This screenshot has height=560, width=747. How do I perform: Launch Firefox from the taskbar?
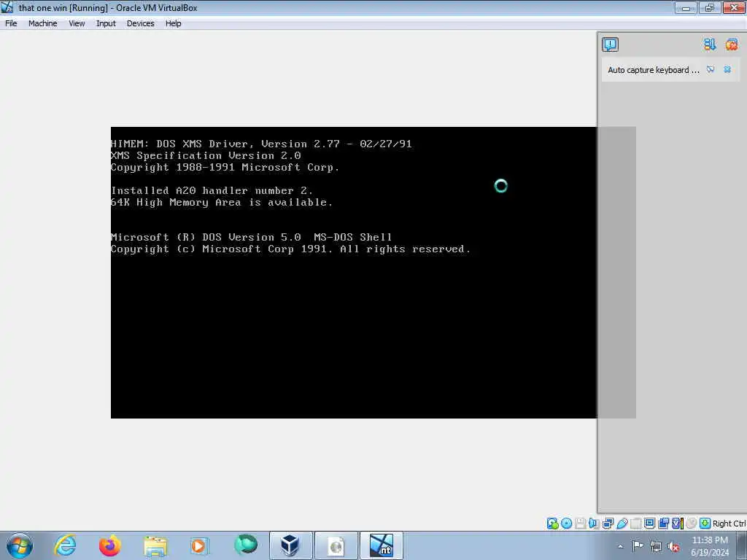coord(109,545)
